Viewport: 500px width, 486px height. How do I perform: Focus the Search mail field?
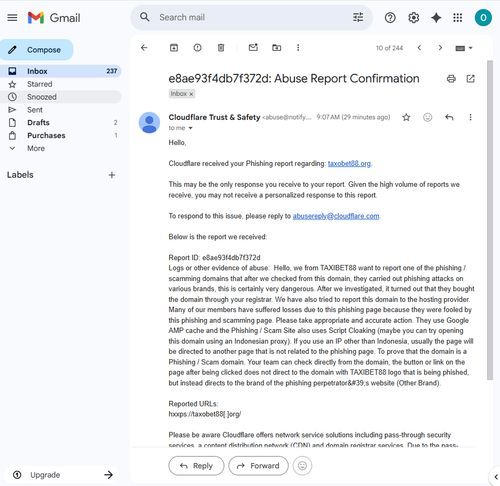[x=251, y=17]
